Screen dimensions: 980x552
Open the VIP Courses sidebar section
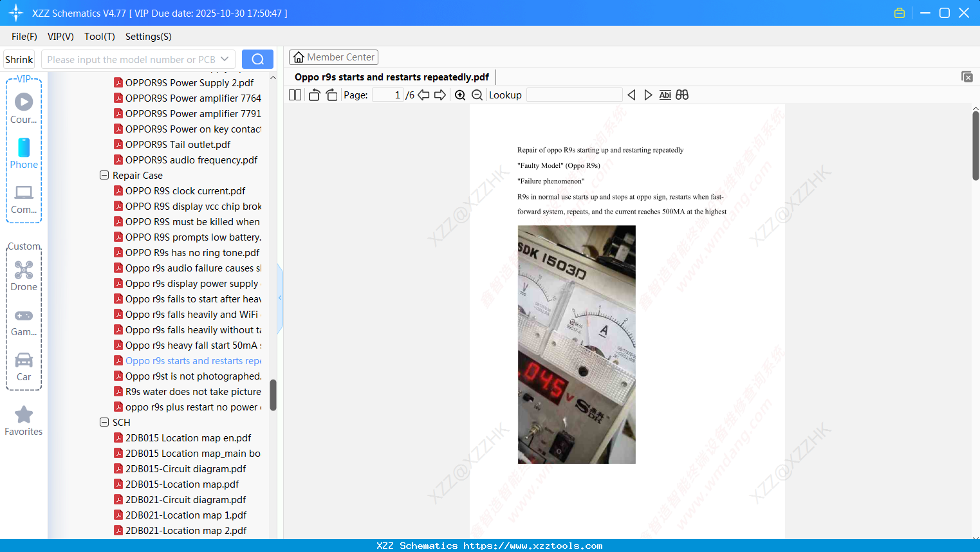24,108
